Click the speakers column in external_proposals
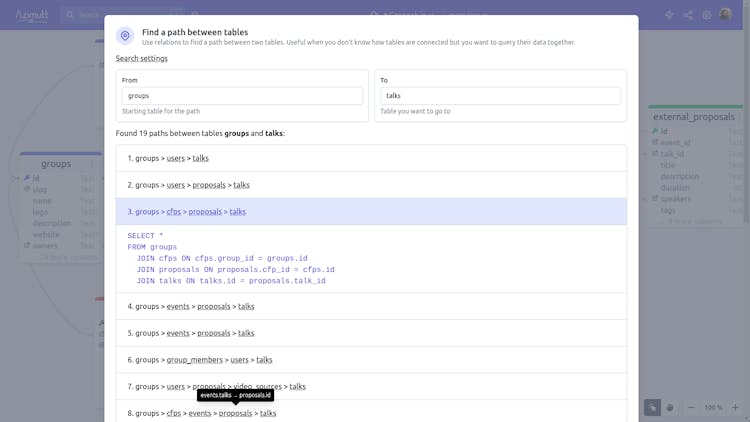750x422 pixels. (x=676, y=199)
